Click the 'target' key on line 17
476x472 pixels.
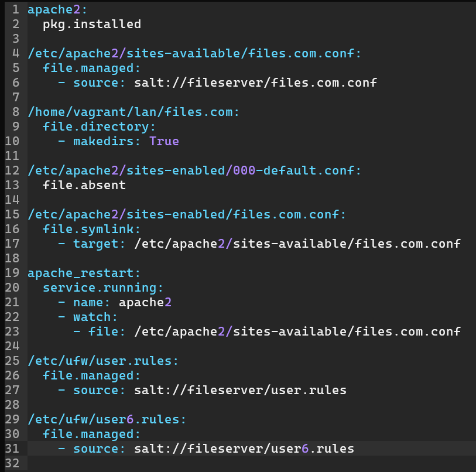pyautogui.click(x=96, y=244)
